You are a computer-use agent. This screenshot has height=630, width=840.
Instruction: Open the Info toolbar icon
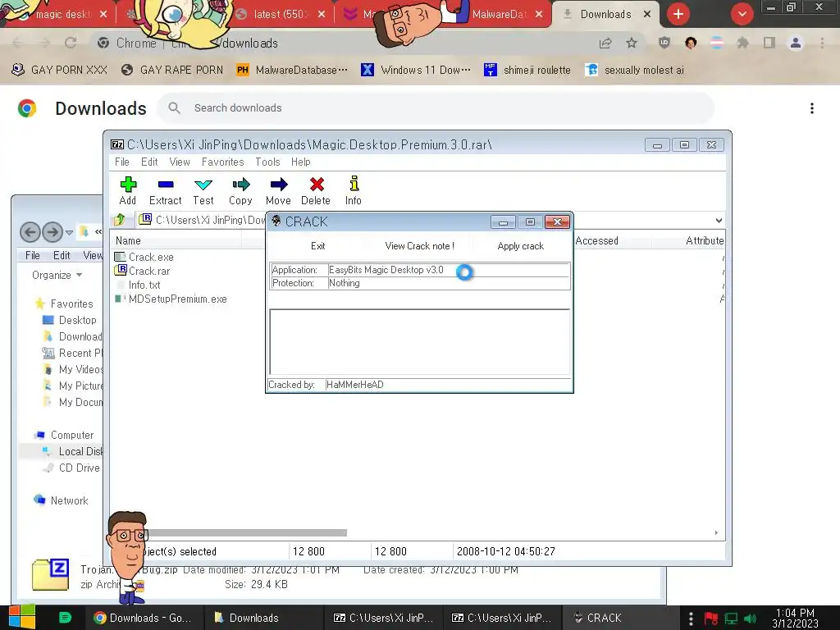click(354, 190)
